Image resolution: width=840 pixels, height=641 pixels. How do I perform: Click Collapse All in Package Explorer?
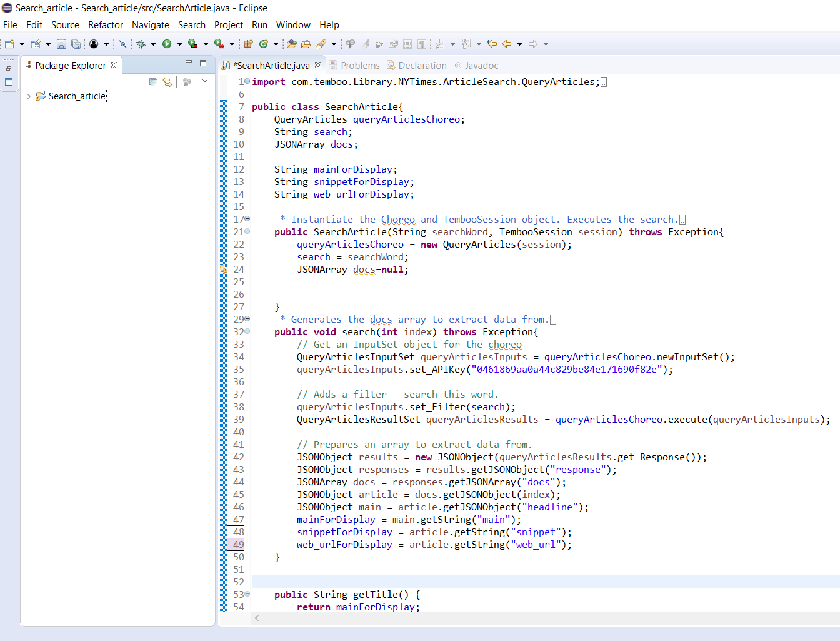click(x=154, y=82)
